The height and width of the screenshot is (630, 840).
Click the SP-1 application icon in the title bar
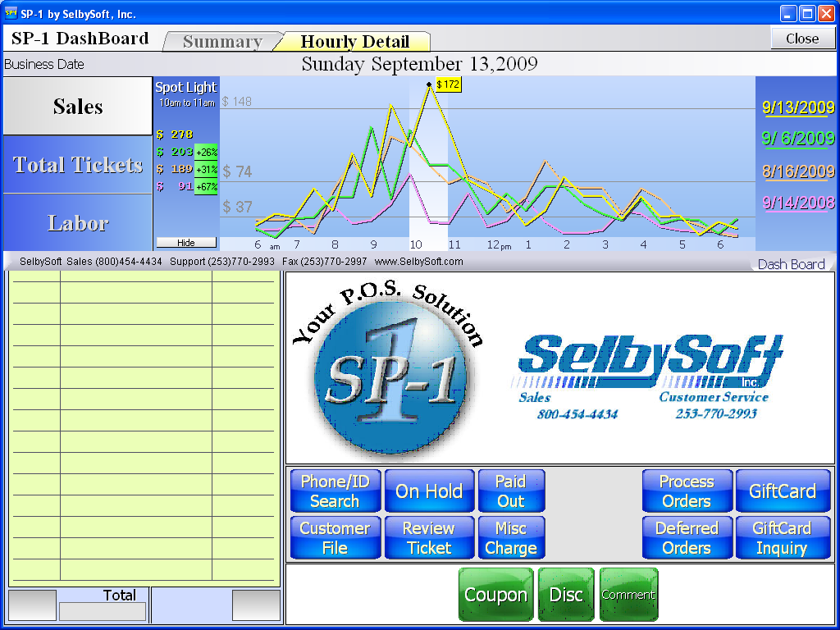pyautogui.click(x=11, y=13)
